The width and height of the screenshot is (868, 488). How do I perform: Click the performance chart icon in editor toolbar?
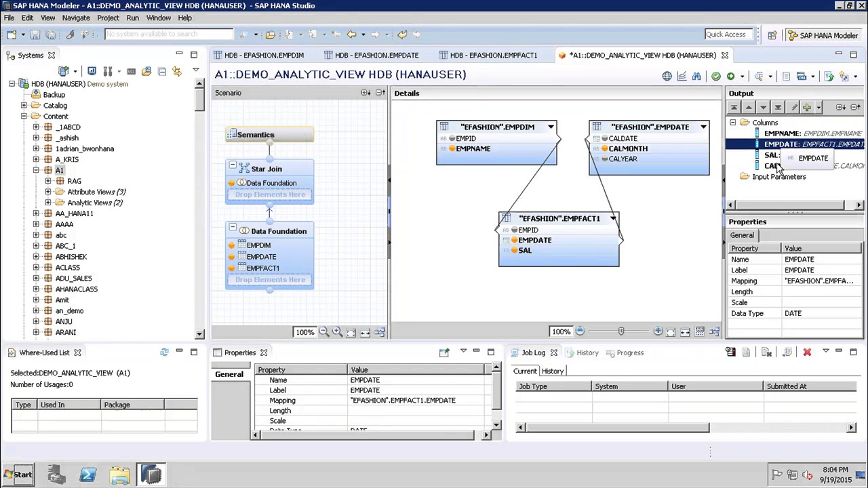pyautogui.click(x=682, y=77)
